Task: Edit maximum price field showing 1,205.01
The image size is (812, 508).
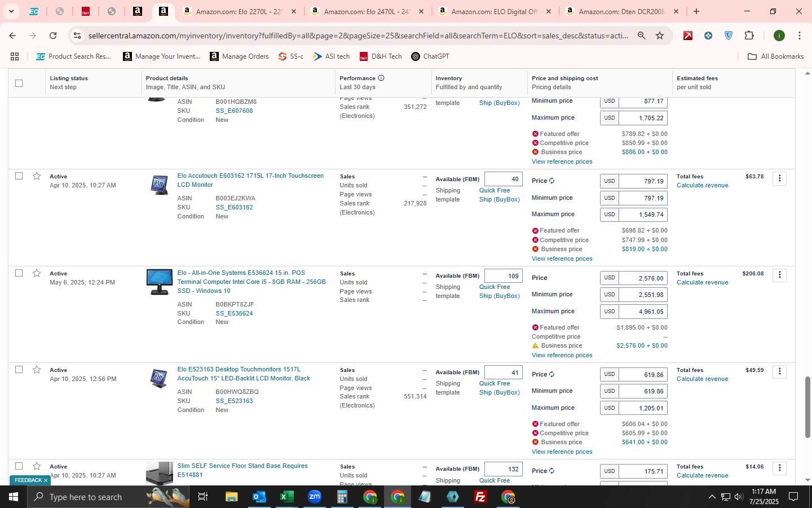Action: tap(643, 408)
